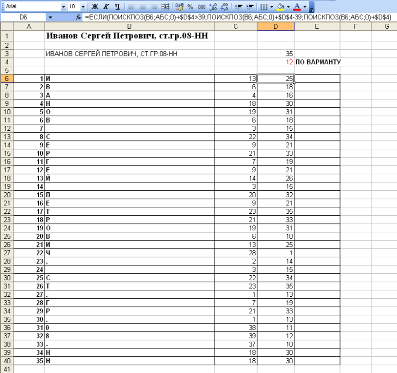Select cell C10 containing 19
This screenshot has width=397, height=373.
(236, 112)
